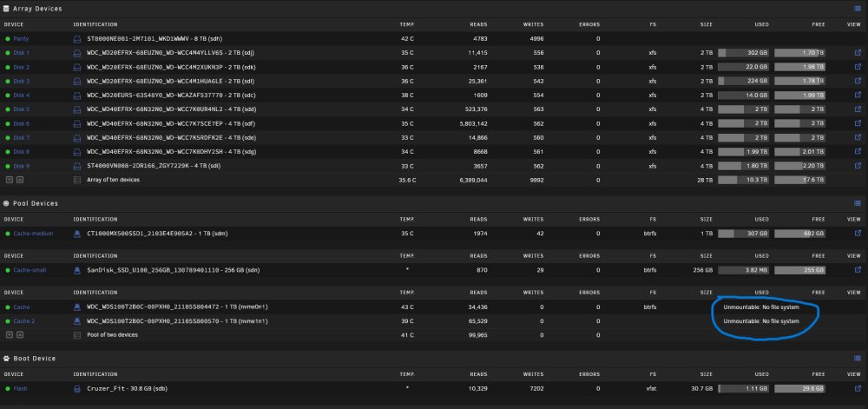Screen dimensions: 868x409
Task: Click the SSD icon beside SanDisk_SSD_U100 identification
Action: [77, 270]
